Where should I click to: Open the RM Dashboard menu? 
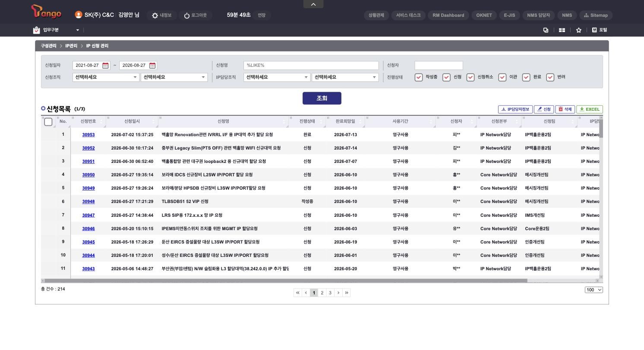(x=448, y=15)
